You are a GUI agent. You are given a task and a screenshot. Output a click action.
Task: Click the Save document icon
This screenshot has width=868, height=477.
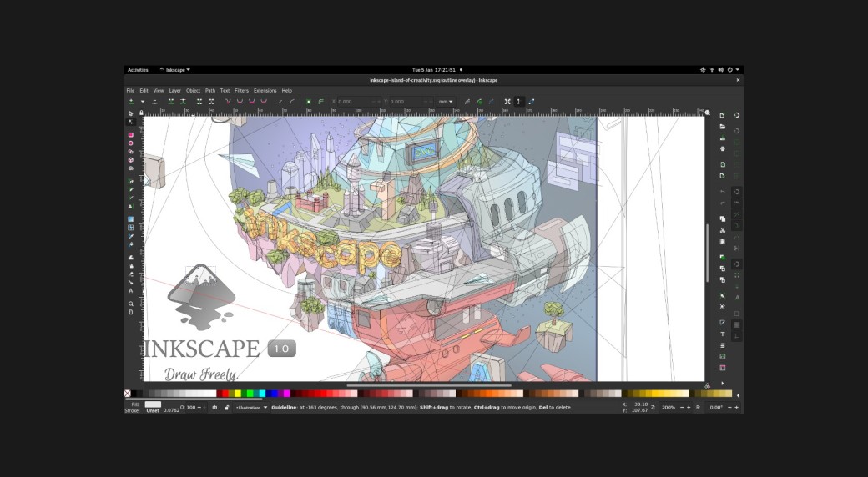[x=723, y=138]
